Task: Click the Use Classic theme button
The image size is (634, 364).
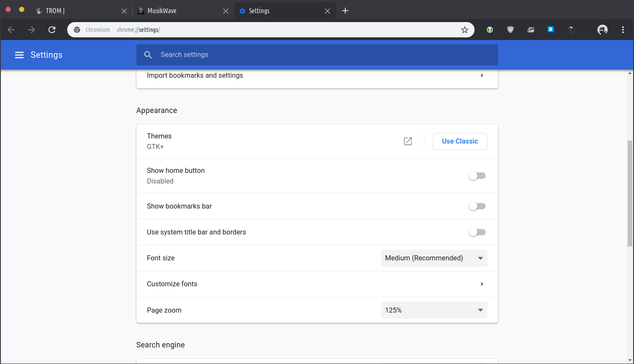Action: point(460,141)
